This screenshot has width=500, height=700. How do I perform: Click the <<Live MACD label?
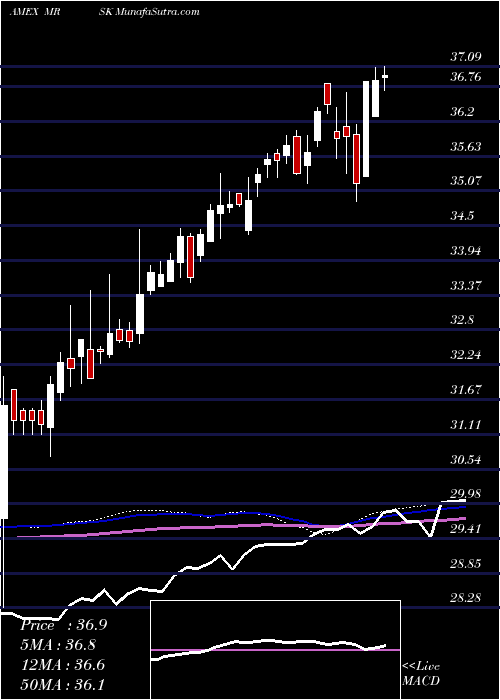(421, 674)
